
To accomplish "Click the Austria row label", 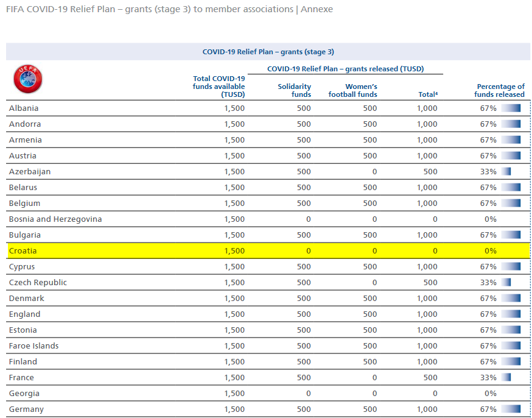I will tap(23, 156).
